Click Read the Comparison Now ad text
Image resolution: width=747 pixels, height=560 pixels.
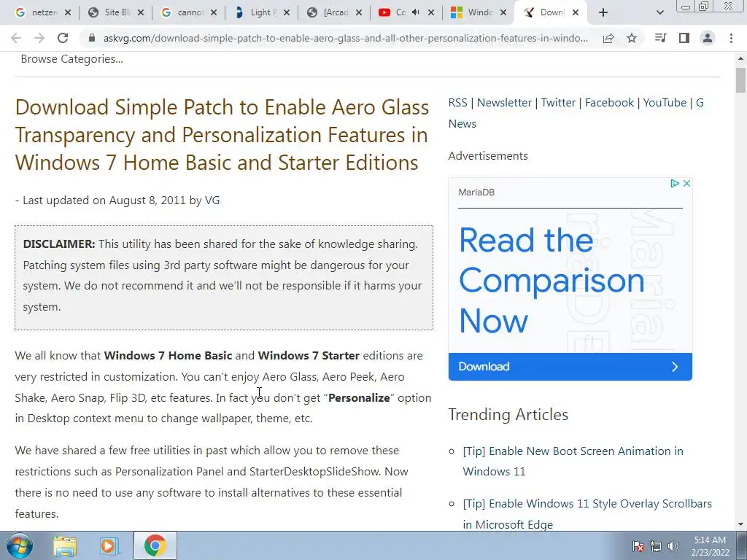551,280
